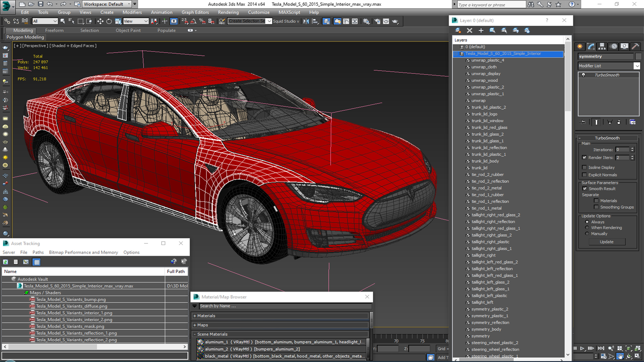644x362 pixels.
Task: Click the viewport Shaded + Edged Faces label
Action: point(73,46)
